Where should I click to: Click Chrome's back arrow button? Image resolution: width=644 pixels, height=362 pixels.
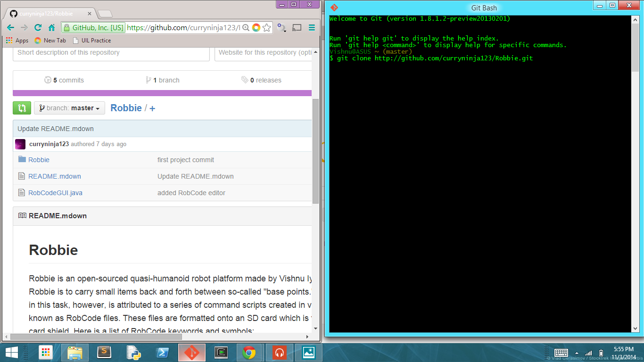tap(10, 28)
